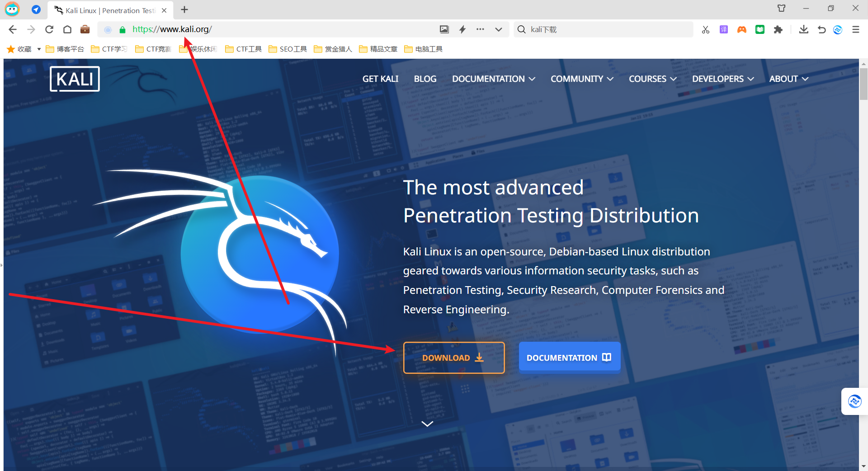
Task: Open the SEO工具 bookmark folder
Action: [x=288, y=49]
